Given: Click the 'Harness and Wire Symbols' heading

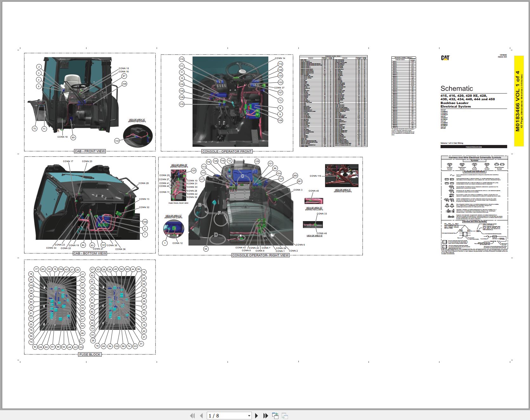Looking at the screenshot, I should 474,221.
